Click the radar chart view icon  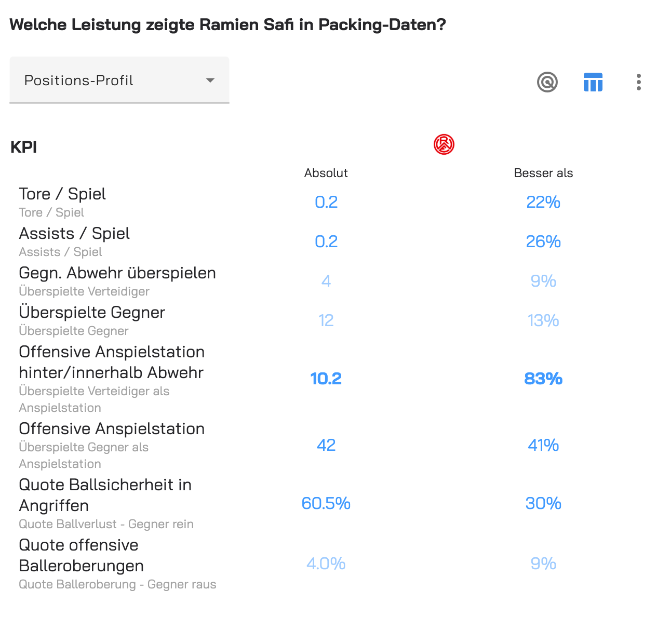pos(547,82)
